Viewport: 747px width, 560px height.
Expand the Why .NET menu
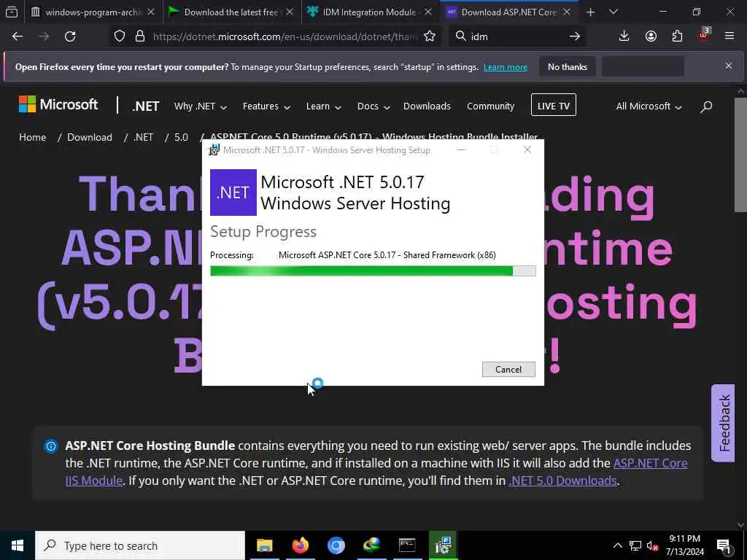pyautogui.click(x=200, y=106)
